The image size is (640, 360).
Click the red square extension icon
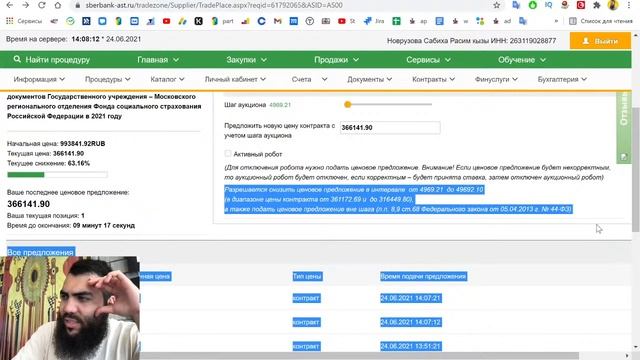click(x=580, y=5)
